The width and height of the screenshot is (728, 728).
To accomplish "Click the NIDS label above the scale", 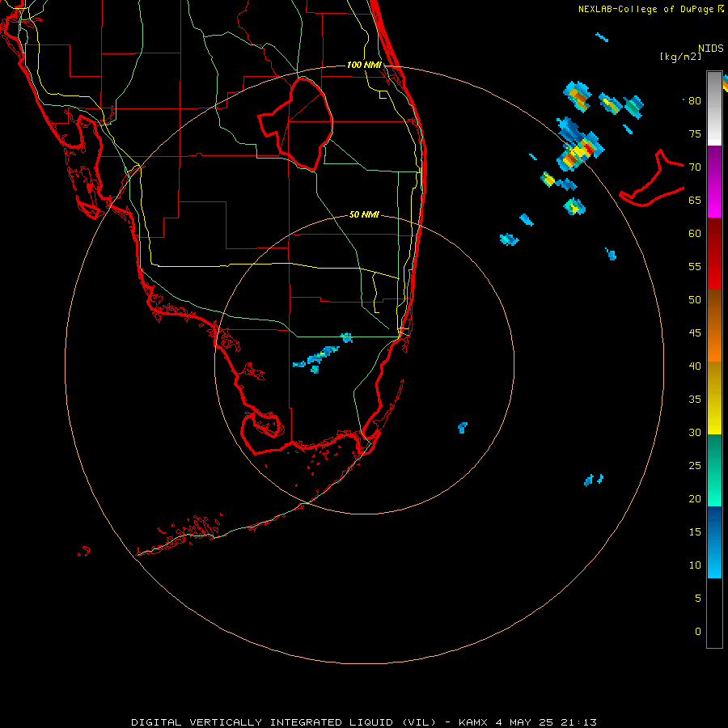I will click(x=710, y=49).
